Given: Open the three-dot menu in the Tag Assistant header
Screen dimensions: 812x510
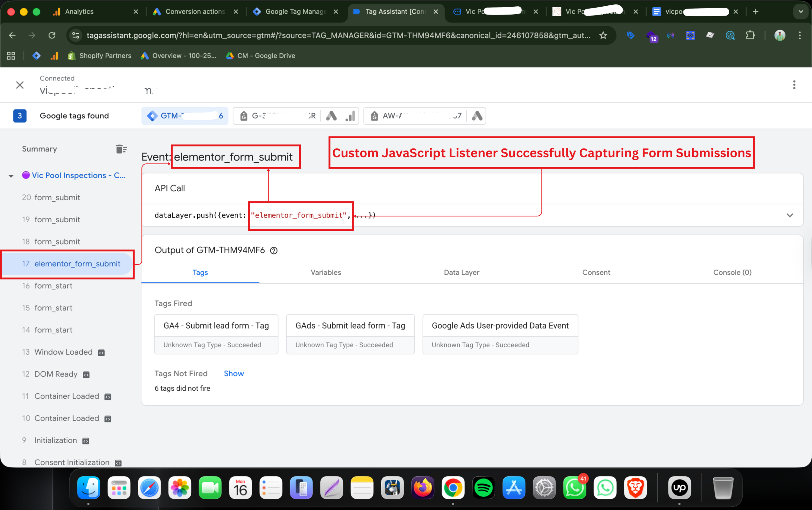Looking at the screenshot, I should coord(794,85).
